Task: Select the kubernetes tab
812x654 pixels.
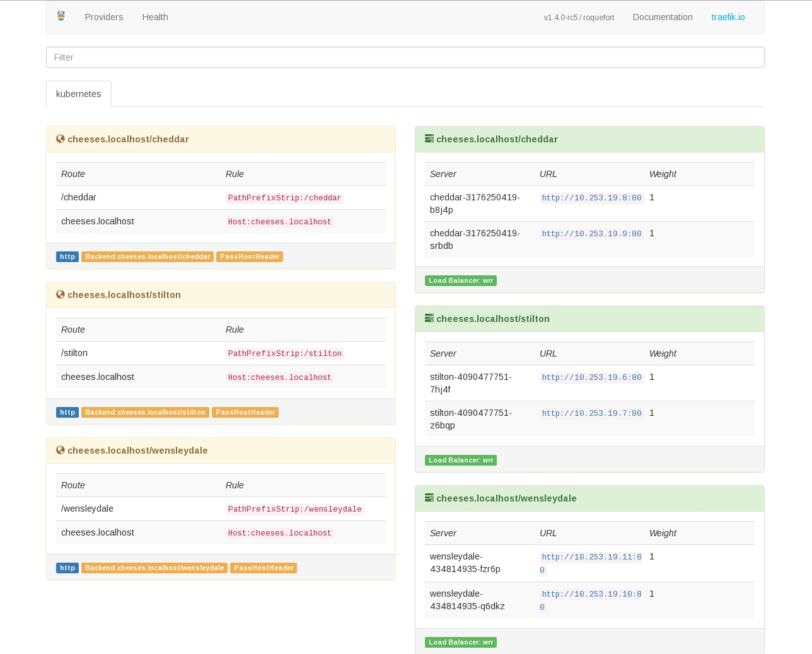Action: coord(79,94)
